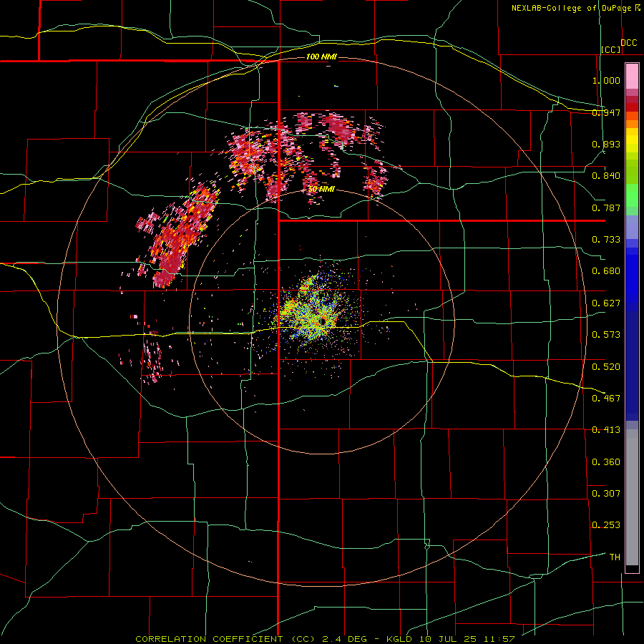644x644 pixels.
Task: Click the 0.787 scale value
Action: [x=606, y=208]
